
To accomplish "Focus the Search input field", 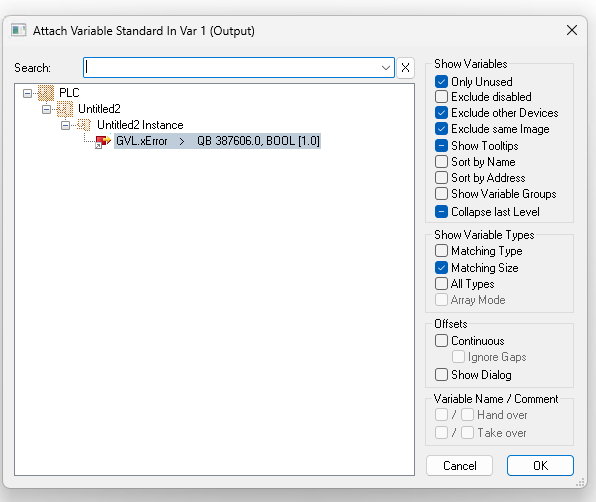I will click(x=231, y=68).
